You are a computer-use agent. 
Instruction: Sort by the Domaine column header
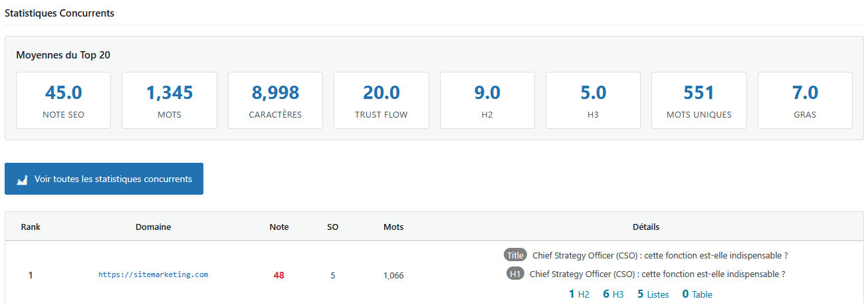pyautogui.click(x=153, y=227)
